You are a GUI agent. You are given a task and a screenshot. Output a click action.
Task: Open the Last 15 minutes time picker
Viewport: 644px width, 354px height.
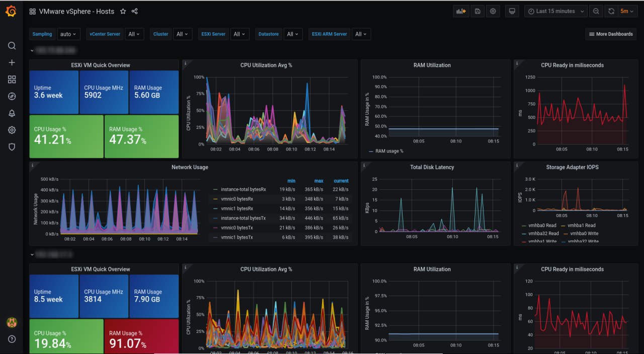click(556, 11)
